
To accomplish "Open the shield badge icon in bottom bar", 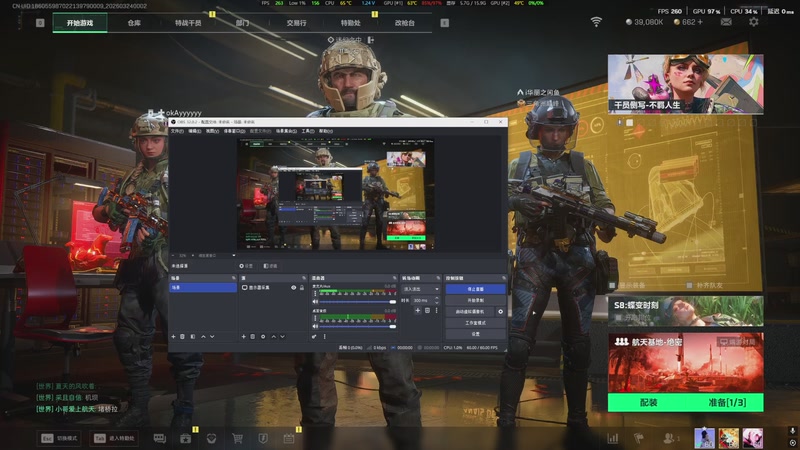I will tap(263, 438).
